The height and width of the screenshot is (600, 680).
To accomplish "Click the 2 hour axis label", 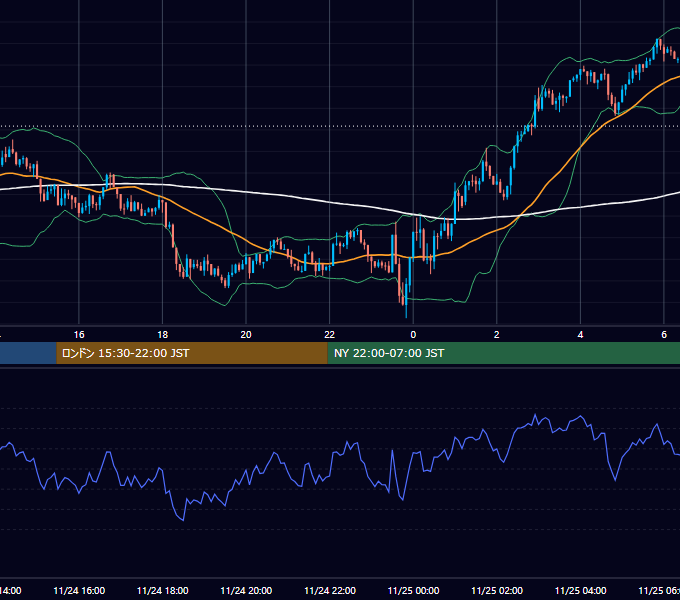I will [497, 335].
